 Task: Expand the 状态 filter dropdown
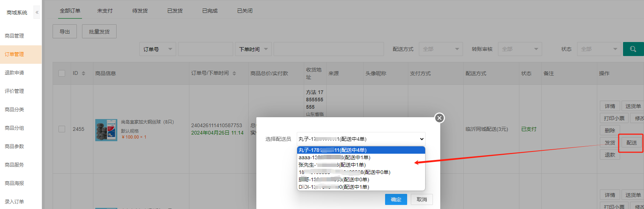(x=599, y=49)
